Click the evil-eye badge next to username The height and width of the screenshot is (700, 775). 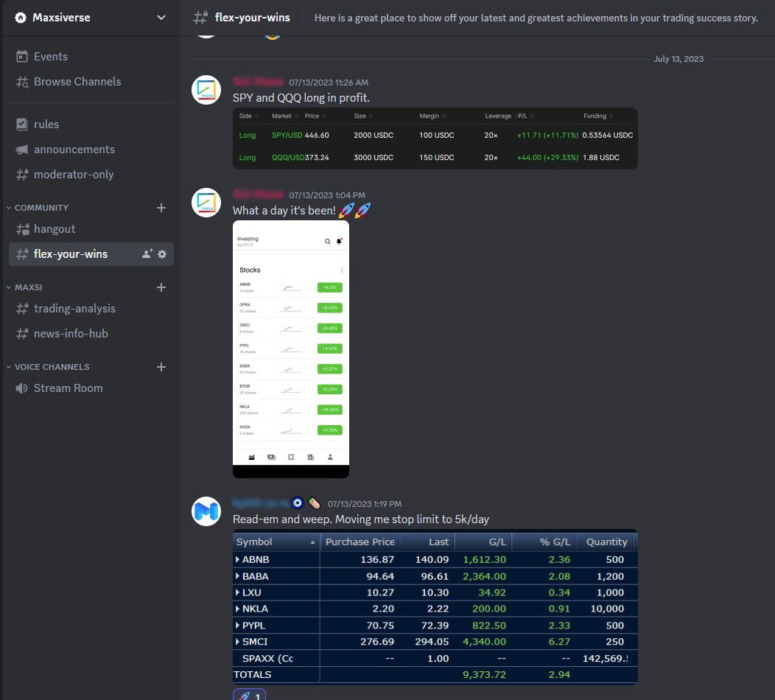tap(298, 503)
